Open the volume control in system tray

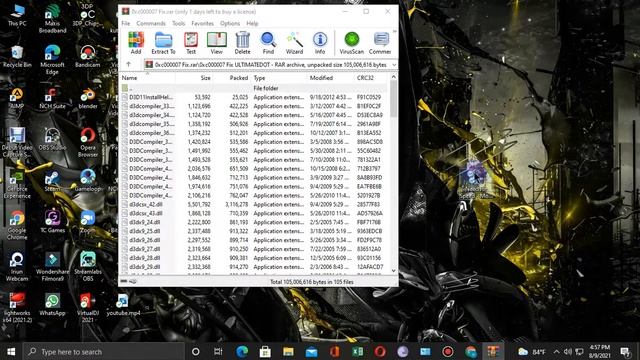click(x=568, y=351)
